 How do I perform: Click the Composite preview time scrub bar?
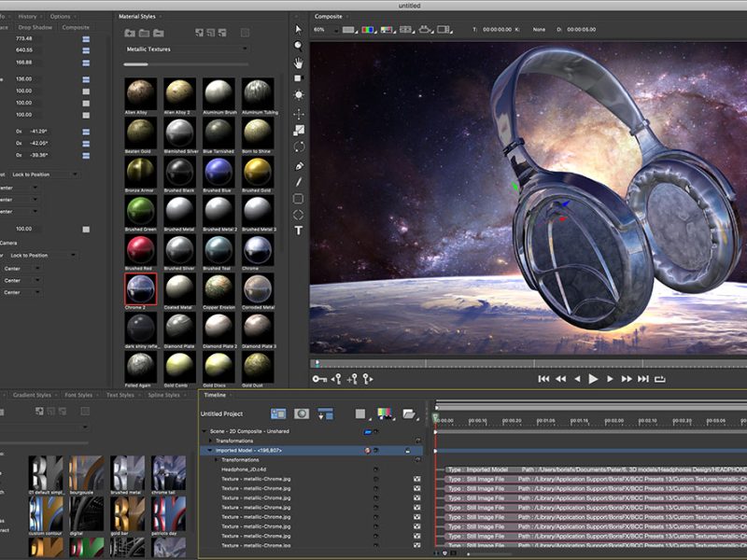[529, 364]
